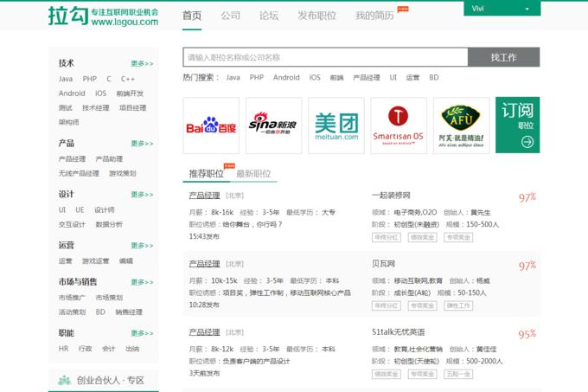This screenshot has width=588, height=392.
Task: Open sidebar category C++
Action: coord(128,79)
